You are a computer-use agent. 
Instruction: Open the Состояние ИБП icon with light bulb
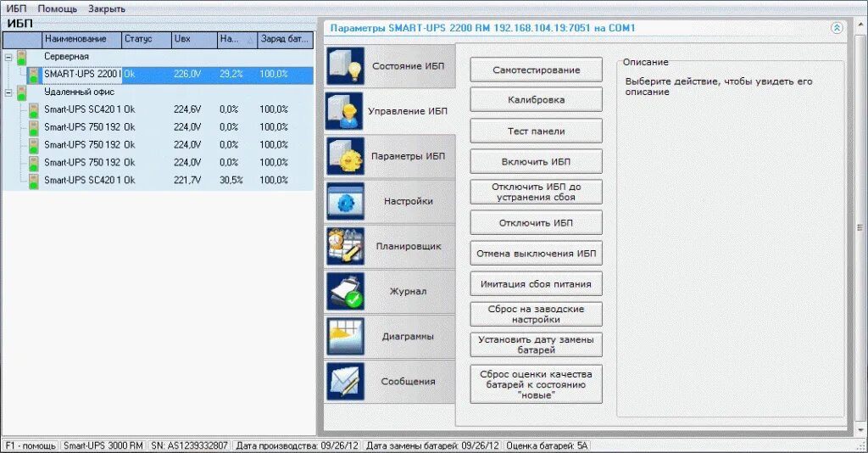point(345,66)
